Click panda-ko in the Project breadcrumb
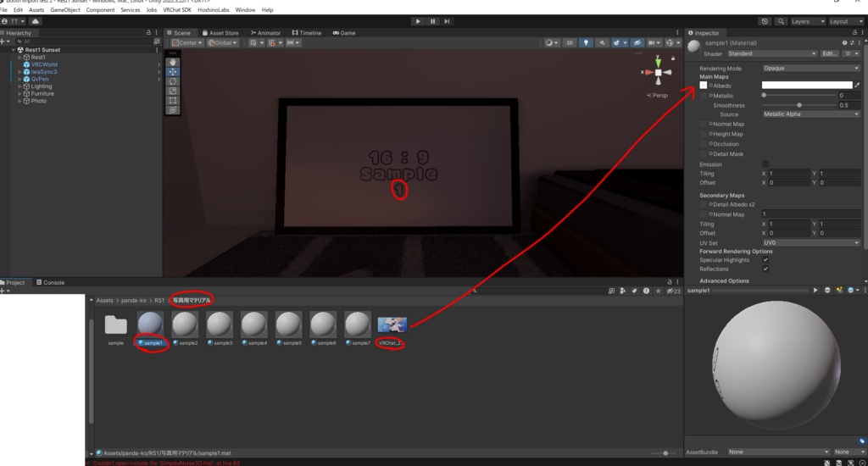The height and width of the screenshot is (466, 868). pyautogui.click(x=133, y=301)
